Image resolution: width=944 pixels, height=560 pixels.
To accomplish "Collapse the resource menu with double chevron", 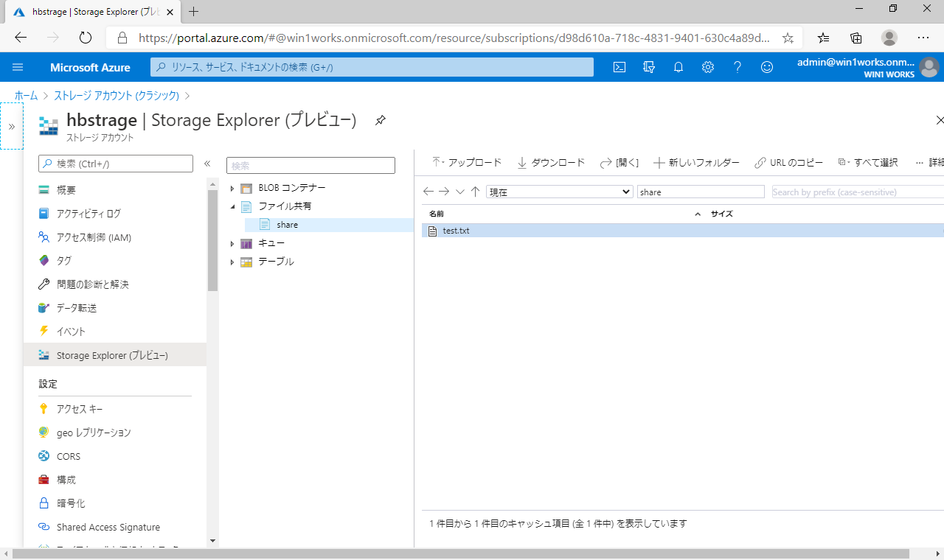I will click(x=207, y=164).
